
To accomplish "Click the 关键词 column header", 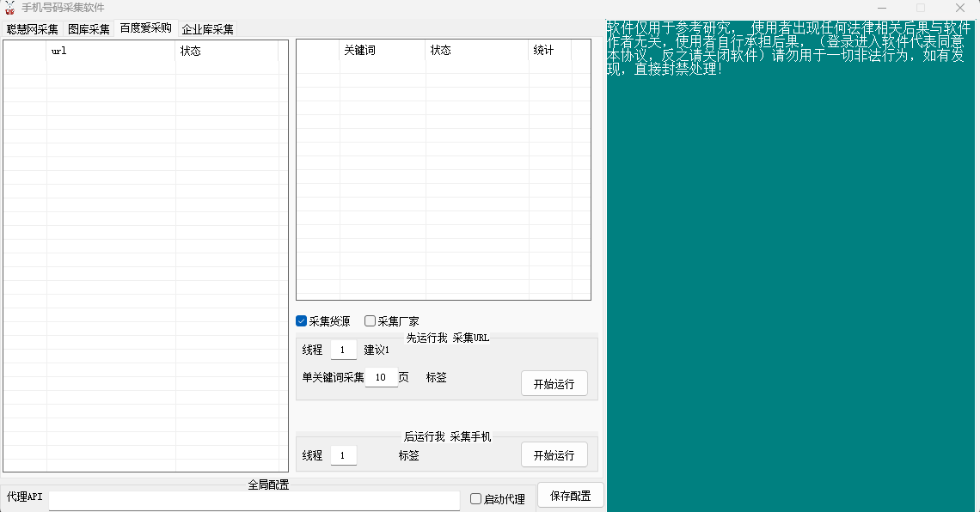I will click(383, 51).
